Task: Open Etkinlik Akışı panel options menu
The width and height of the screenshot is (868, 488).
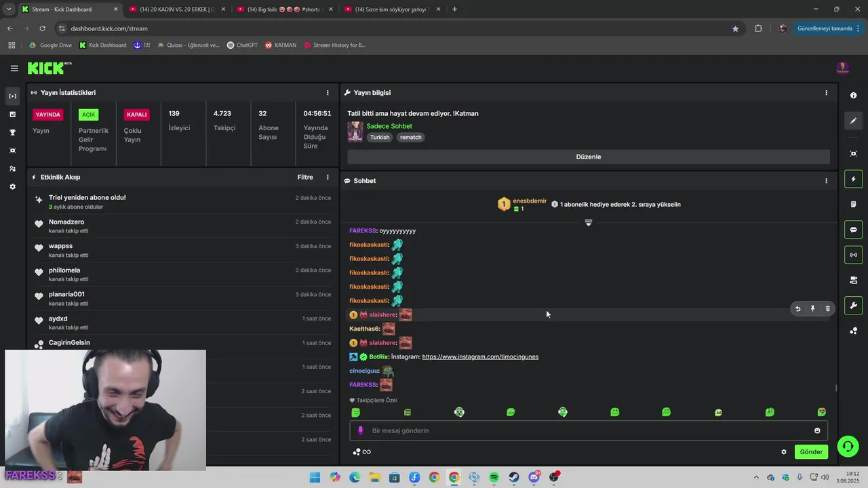Action: pyautogui.click(x=328, y=178)
